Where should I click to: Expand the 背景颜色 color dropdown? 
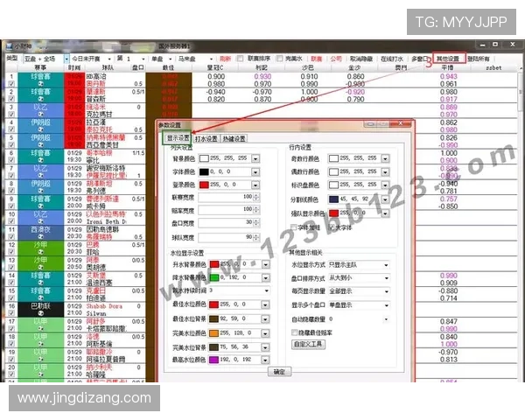pos(255,159)
